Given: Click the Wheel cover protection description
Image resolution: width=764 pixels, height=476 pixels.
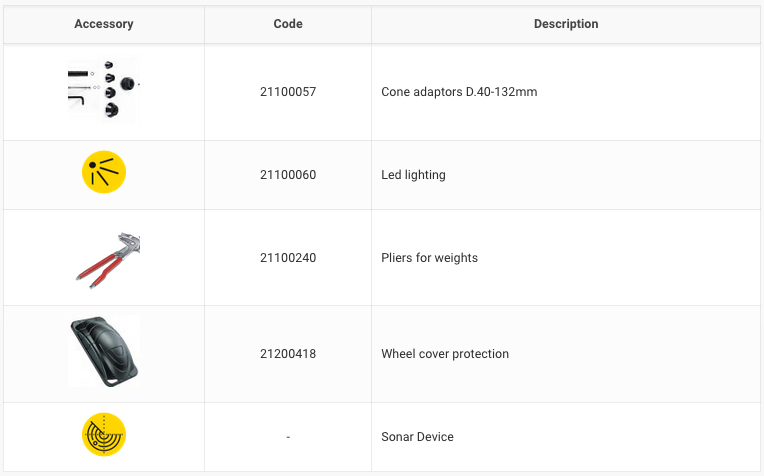Looking at the screenshot, I should pos(445,354).
